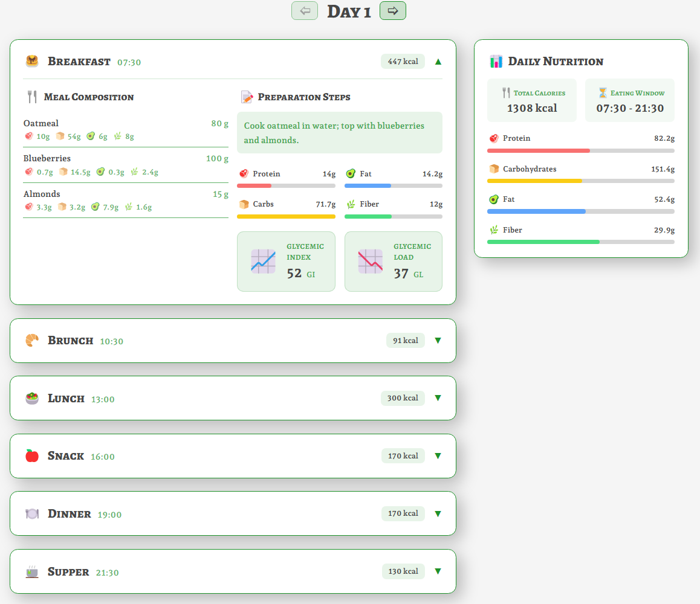Click the Brunch 10:30 time label
The width and height of the screenshot is (700, 604).
pos(112,342)
